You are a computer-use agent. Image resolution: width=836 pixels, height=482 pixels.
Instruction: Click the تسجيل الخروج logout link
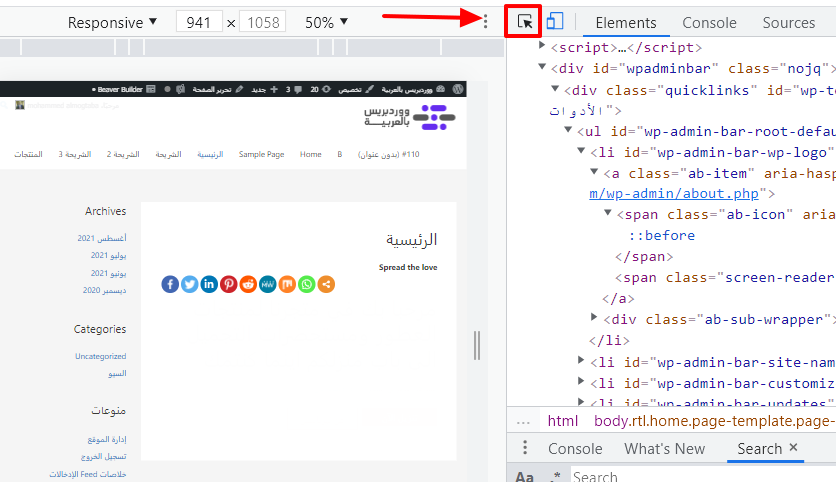tap(103, 456)
